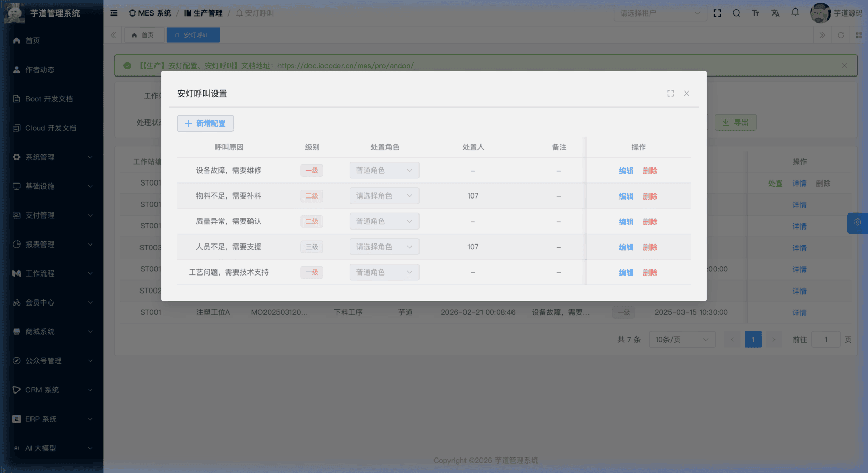Open notifications bell icon
868x473 pixels.
(795, 12)
